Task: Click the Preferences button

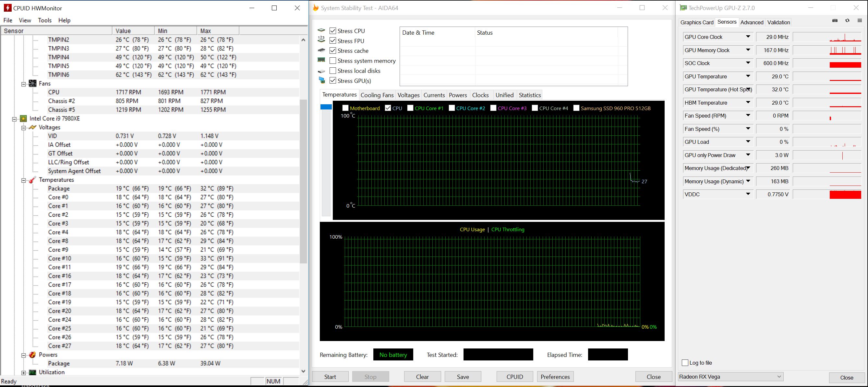Action: 555,377
